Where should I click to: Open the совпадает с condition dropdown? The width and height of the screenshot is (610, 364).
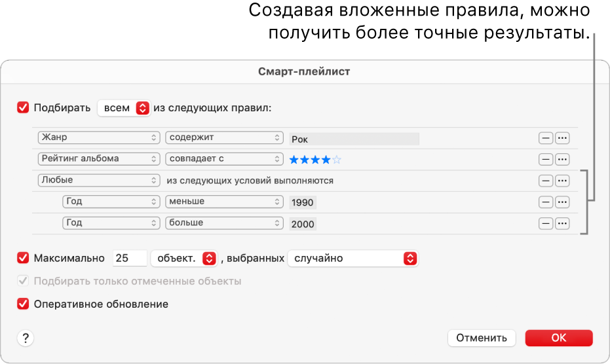point(223,159)
